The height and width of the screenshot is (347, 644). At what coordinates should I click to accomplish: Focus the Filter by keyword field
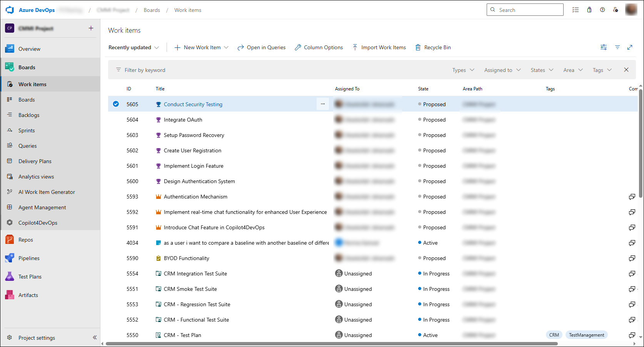tap(281, 70)
